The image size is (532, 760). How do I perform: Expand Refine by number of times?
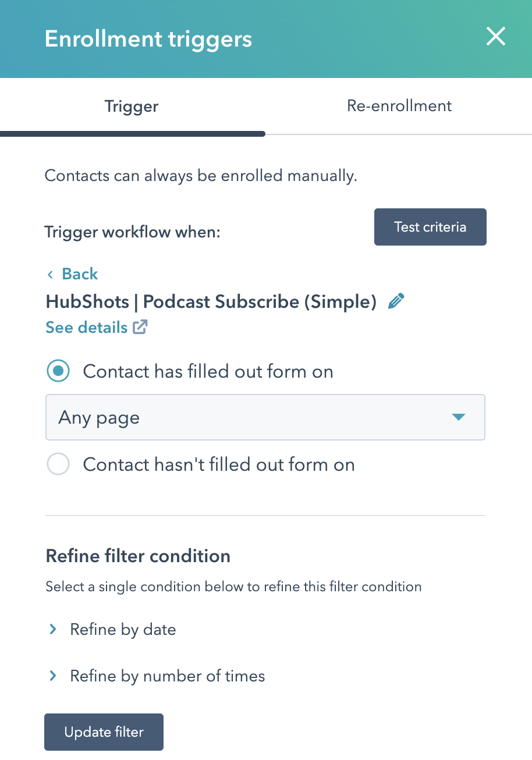pos(167,676)
